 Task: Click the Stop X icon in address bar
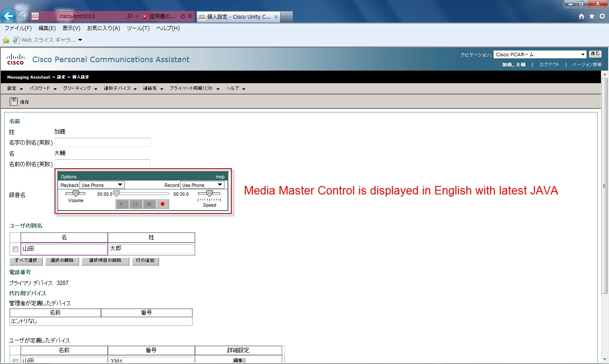coord(190,16)
